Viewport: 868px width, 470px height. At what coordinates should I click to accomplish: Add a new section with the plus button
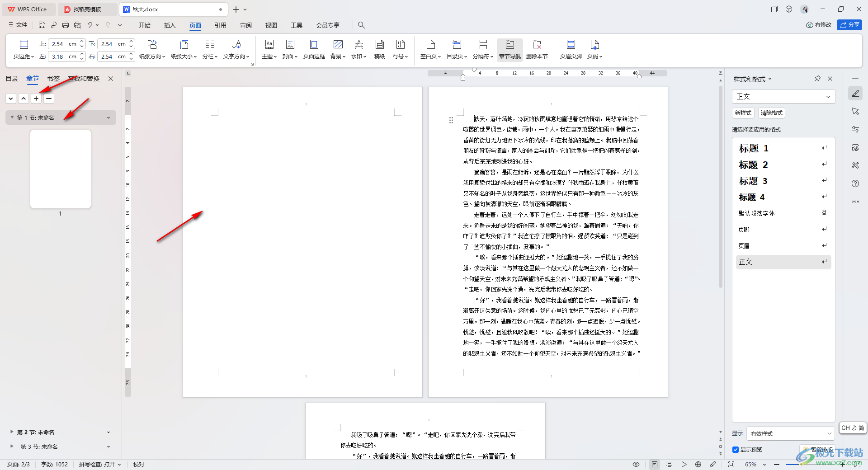point(36,98)
